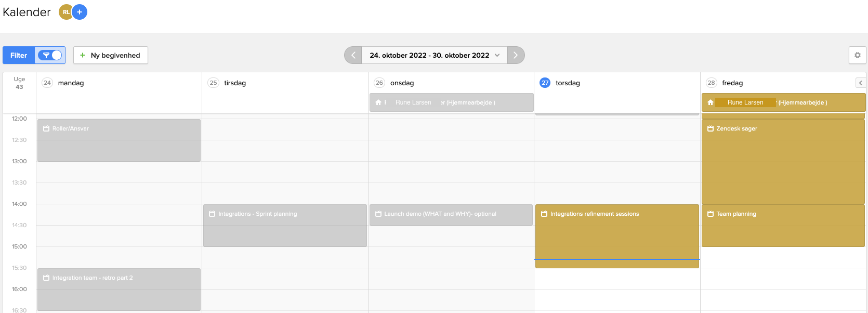This screenshot has width=868, height=313.
Task: Open the Roller/Ansvar event on Monday
Action: click(119, 140)
